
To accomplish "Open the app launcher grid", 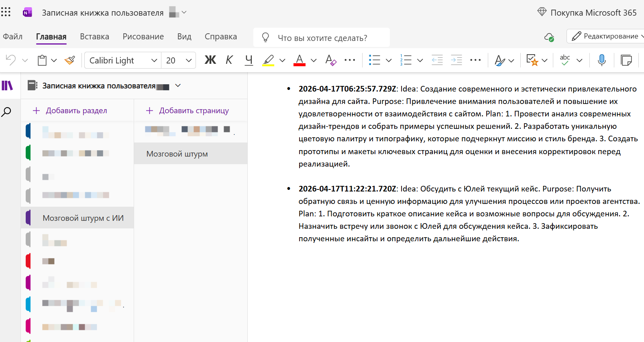I will click(6, 12).
